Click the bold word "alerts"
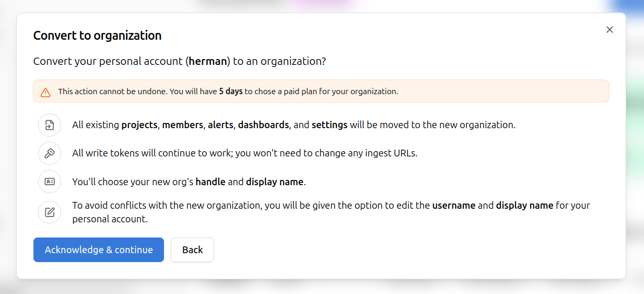This screenshot has width=644, height=294. (x=220, y=125)
